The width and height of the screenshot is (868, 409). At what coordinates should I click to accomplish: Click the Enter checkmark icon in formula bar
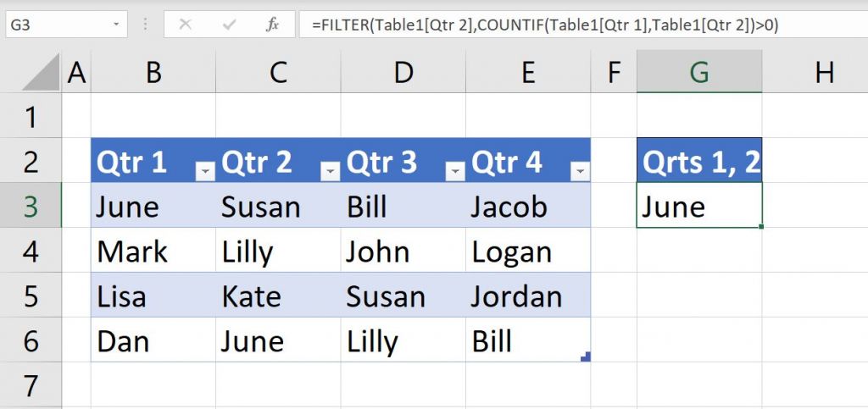tap(229, 25)
